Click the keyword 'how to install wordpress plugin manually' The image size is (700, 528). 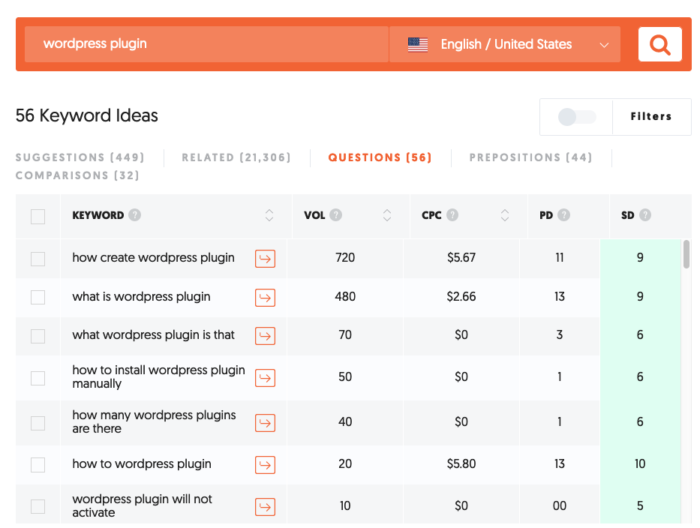pos(158,377)
